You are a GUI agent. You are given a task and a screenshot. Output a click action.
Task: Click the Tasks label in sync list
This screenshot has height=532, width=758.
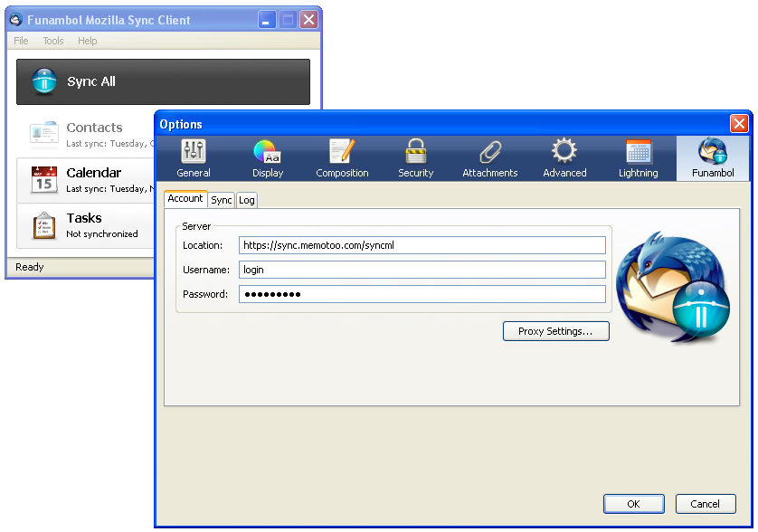pos(84,218)
